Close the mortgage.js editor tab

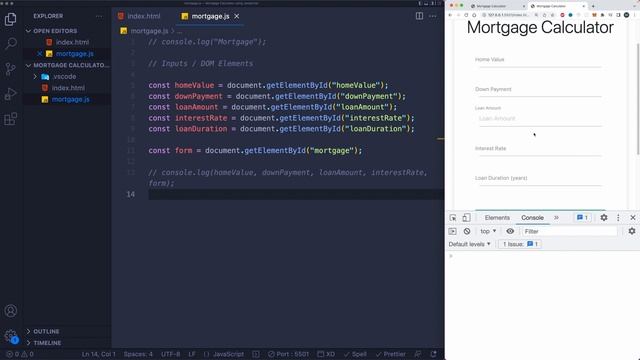[x=237, y=16]
